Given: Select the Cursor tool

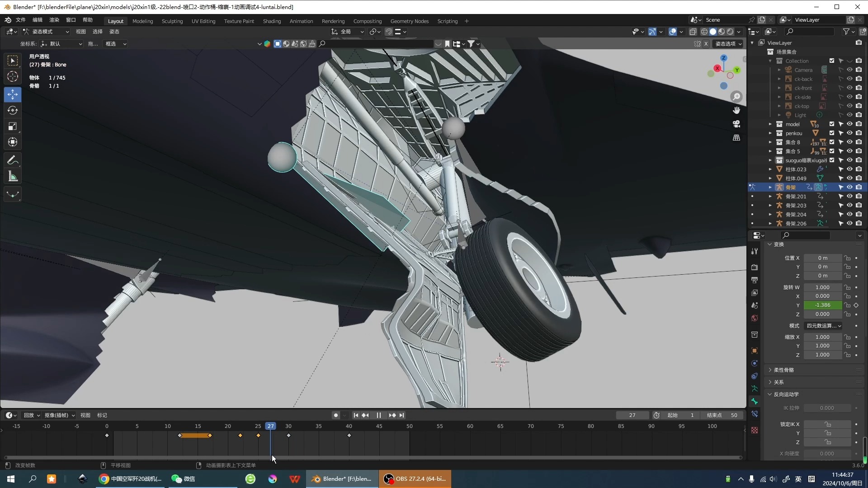Looking at the screenshot, I should 13,76.
